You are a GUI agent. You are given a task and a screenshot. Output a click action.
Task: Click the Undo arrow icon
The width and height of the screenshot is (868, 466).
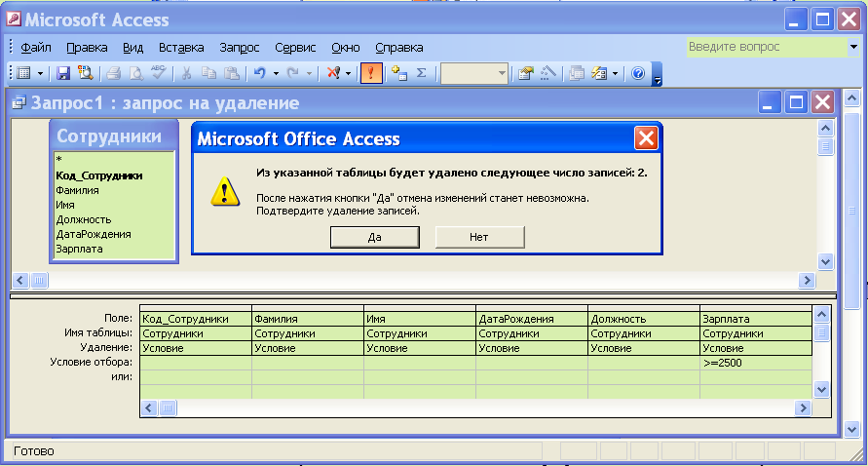[260, 73]
